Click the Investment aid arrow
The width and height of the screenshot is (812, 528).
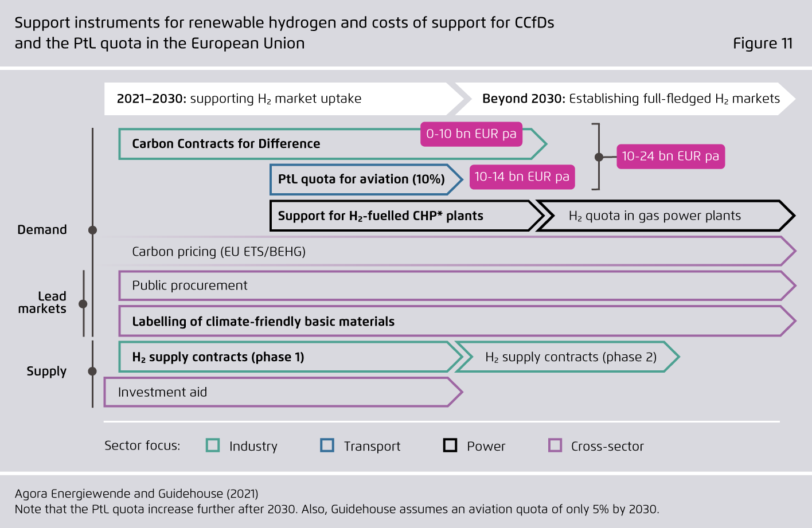tap(283, 392)
